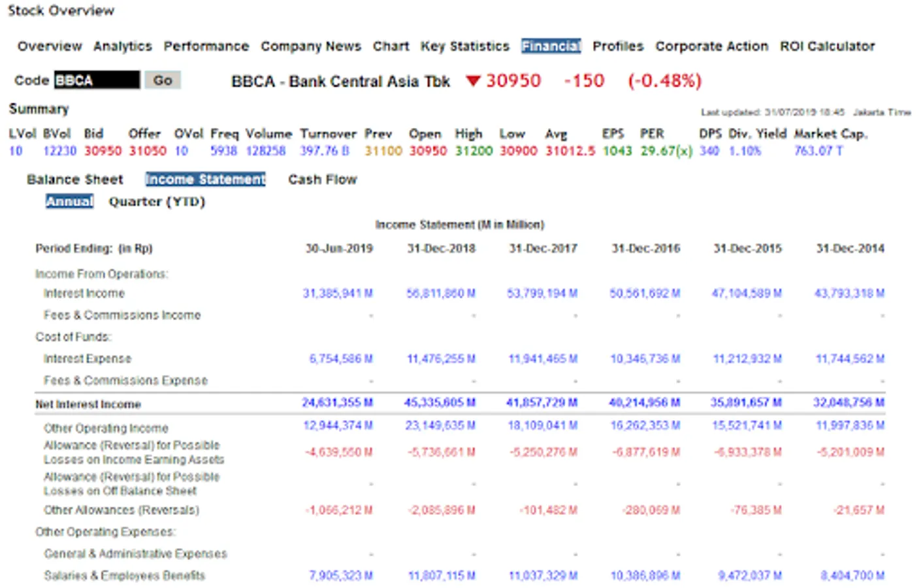Click the 31-Dec-2018 column header
Viewport: 923px width, 588px height.
pyautogui.click(x=442, y=249)
